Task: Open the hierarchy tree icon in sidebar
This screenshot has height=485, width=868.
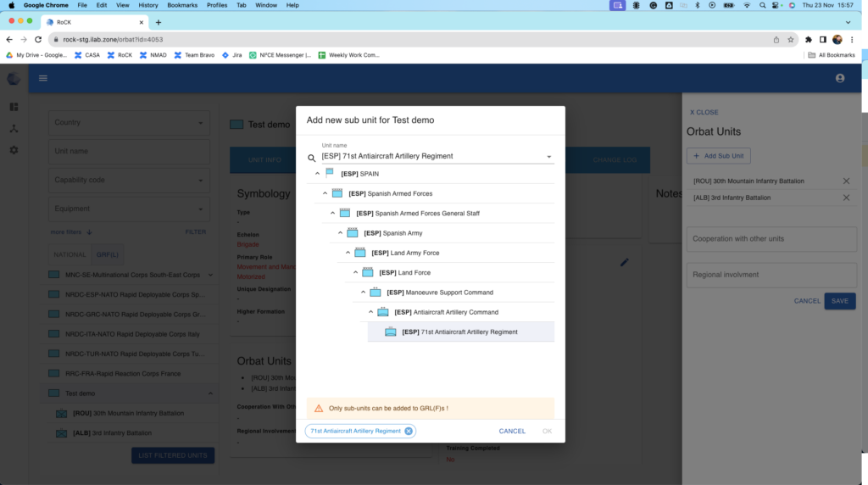Action: 14,129
